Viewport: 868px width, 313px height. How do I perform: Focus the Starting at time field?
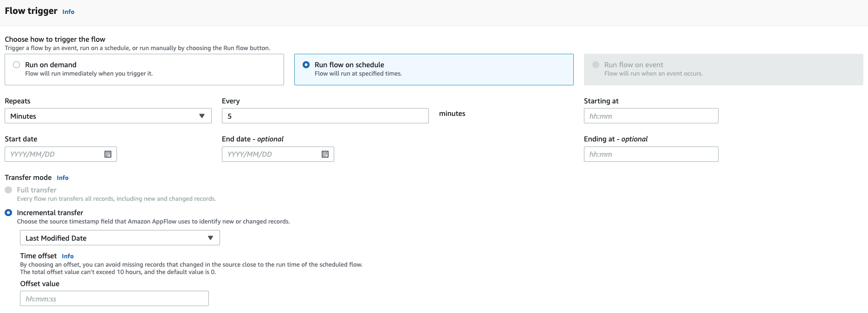[x=651, y=116]
